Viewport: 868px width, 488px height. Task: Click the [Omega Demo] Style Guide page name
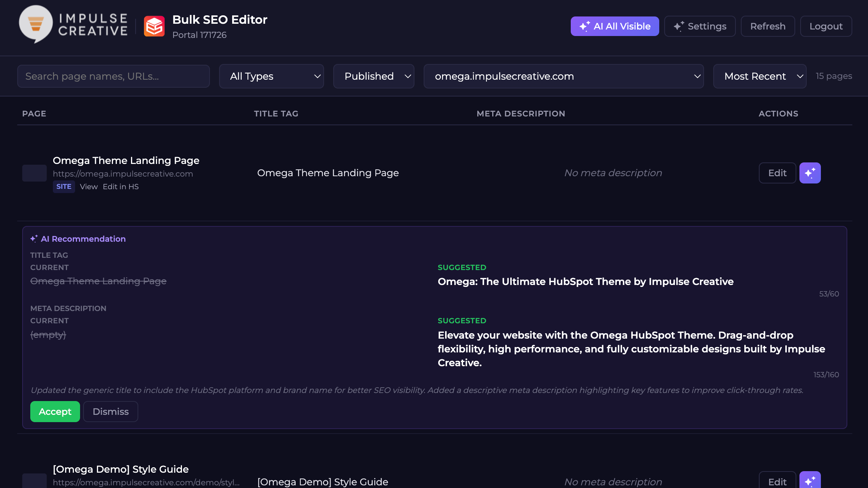pos(121,469)
